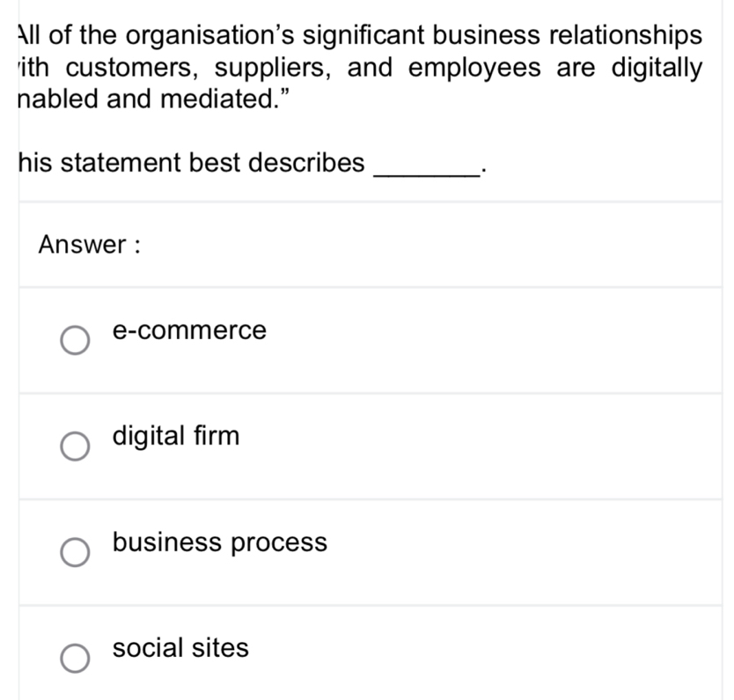734x700 pixels.
Task: Click the social sites answer option
Action: pos(180,648)
